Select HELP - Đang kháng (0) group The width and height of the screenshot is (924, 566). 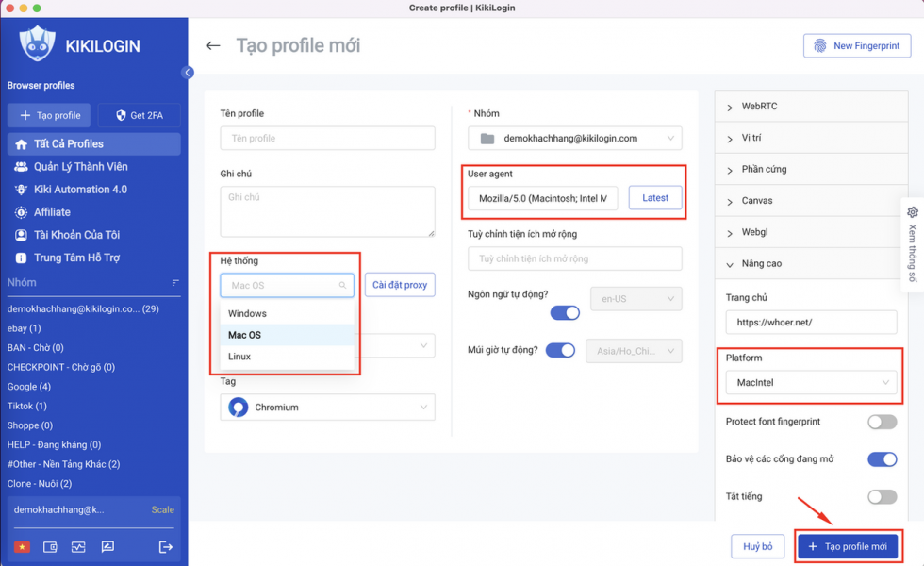coord(55,445)
